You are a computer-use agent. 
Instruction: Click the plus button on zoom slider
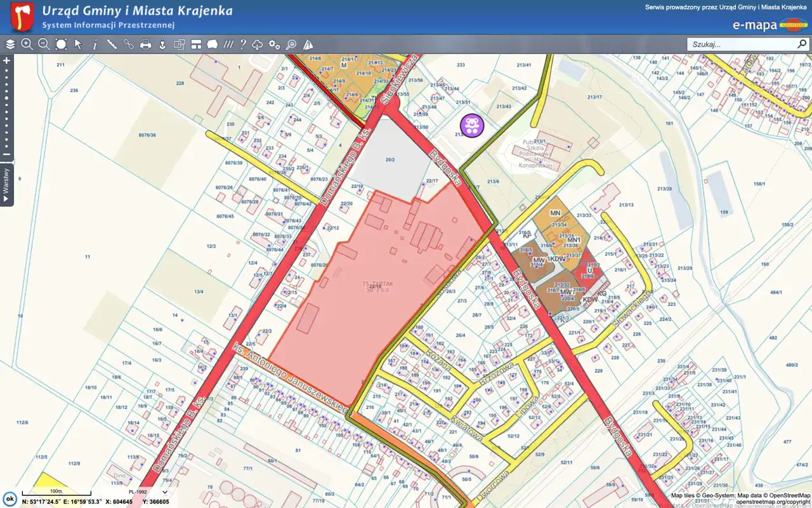point(7,61)
